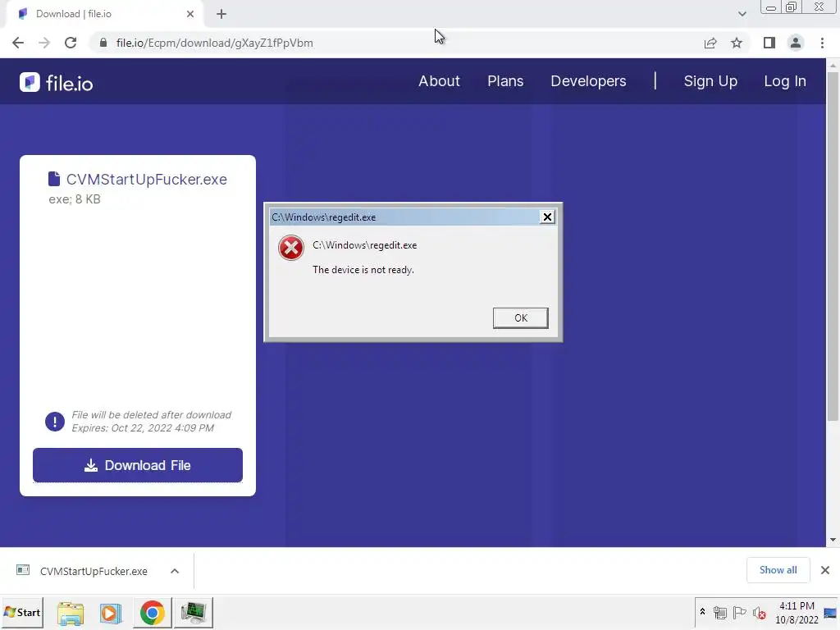The width and height of the screenshot is (840, 630).
Task: Click Show all downloads
Action: pos(778,570)
